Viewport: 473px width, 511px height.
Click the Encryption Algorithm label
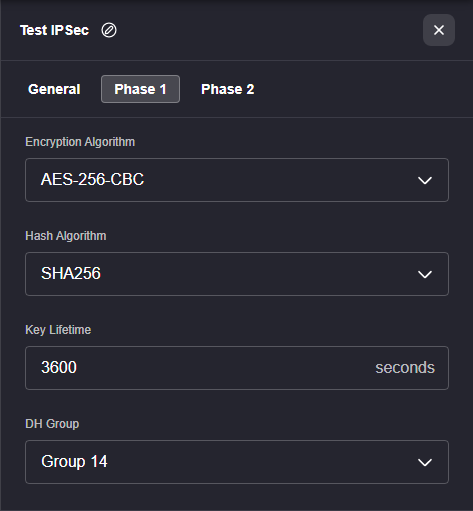pos(80,142)
